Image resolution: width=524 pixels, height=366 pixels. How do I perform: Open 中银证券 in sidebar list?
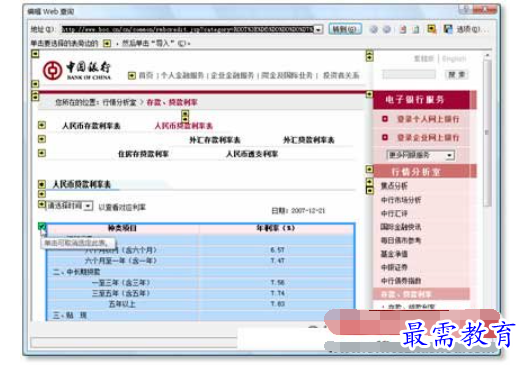(x=394, y=267)
